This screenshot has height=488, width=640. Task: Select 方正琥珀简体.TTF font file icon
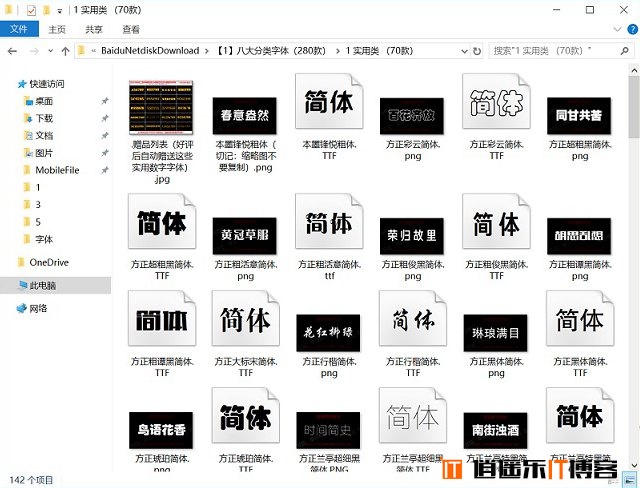[x=245, y=415]
